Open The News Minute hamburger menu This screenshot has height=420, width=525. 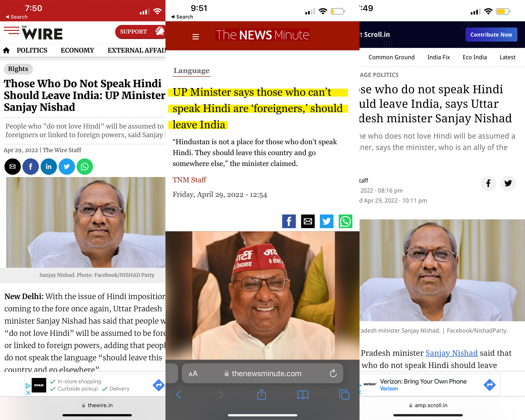point(196,37)
